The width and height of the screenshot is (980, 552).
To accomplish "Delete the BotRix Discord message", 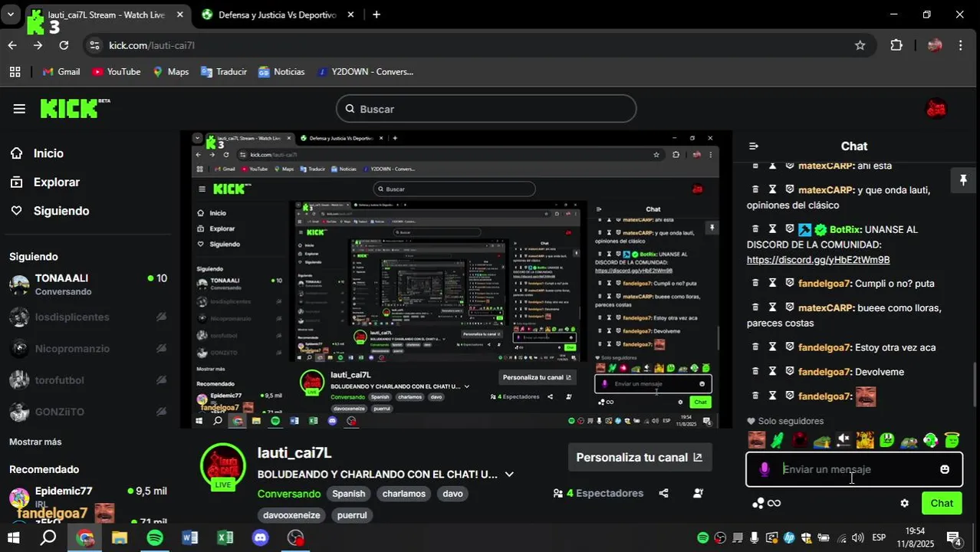I will (x=755, y=229).
